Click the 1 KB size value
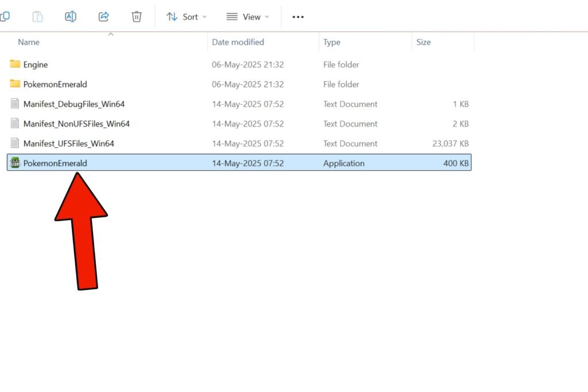Screen dimensions: 588x392 (461, 104)
